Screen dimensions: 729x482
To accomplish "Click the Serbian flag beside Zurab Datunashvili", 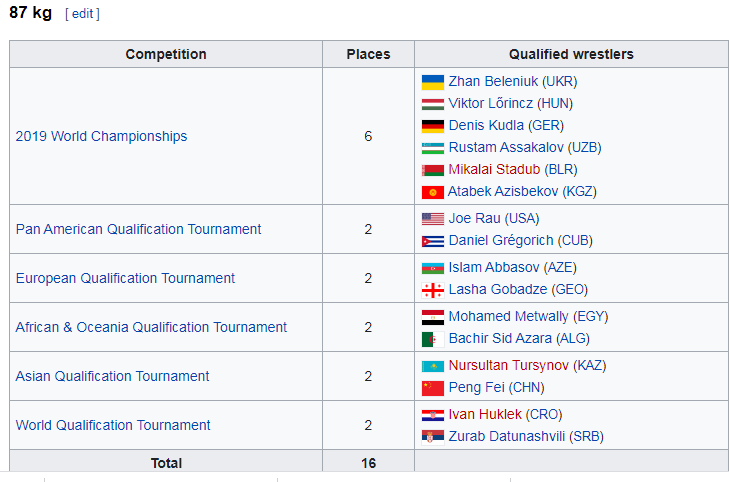I will tap(432, 437).
